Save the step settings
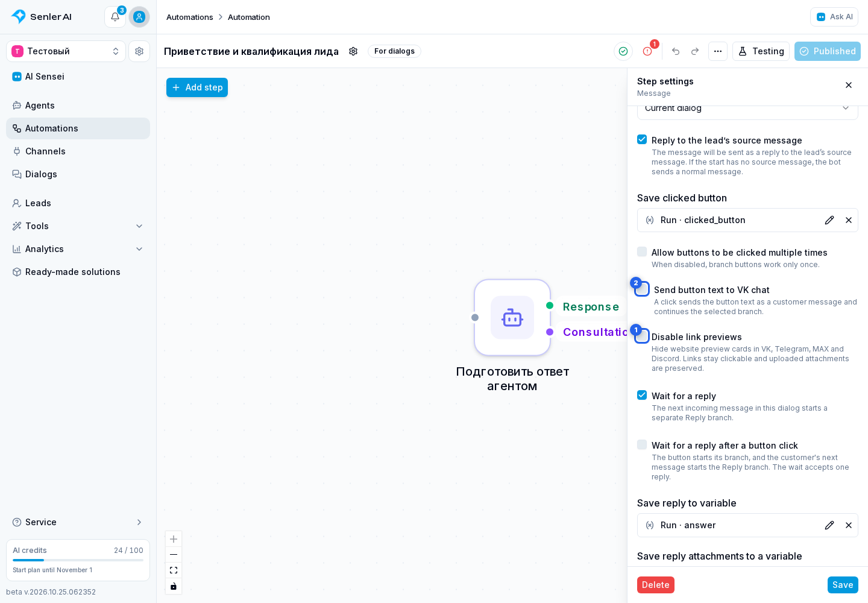 (843, 585)
